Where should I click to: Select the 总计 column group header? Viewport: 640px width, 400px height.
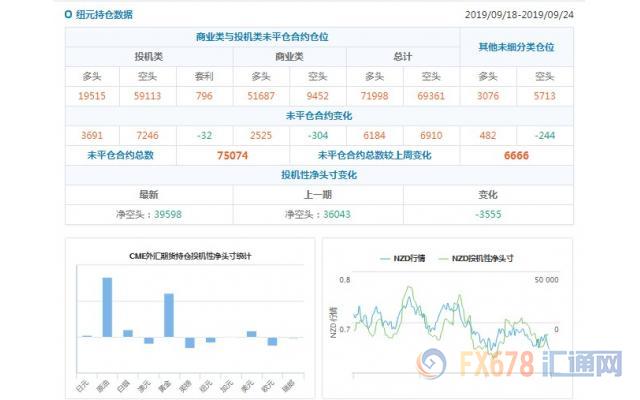pyautogui.click(x=402, y=57)
